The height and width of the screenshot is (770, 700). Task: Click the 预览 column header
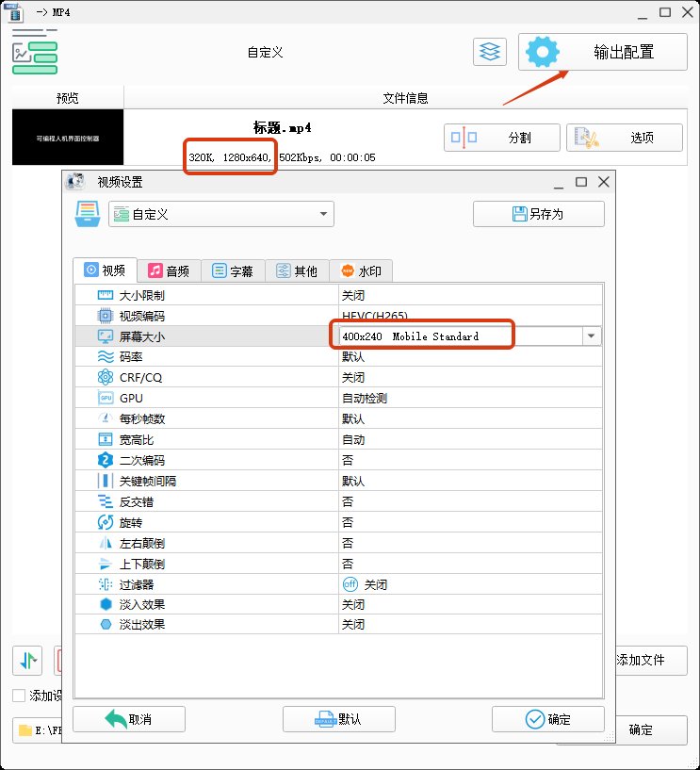pyautogui.click(x=68, y=98)
